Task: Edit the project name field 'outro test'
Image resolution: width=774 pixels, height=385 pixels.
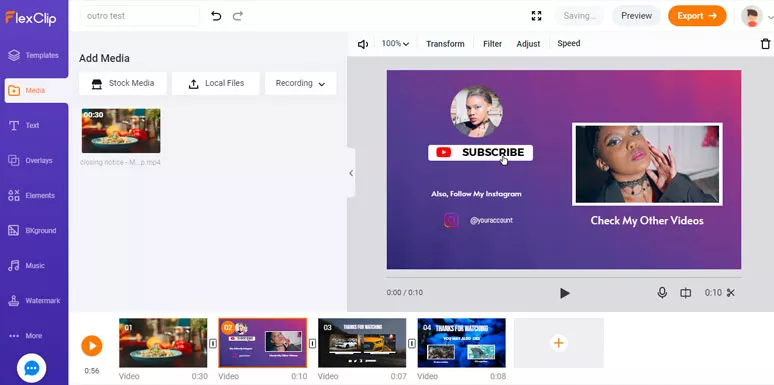Action: click(140, 16)
